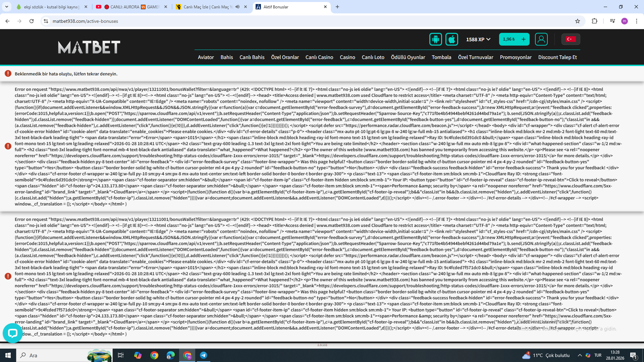Open the Android app download icon
Screen dimensions: 644x362
pyautogui.click(x=435, y=39)
